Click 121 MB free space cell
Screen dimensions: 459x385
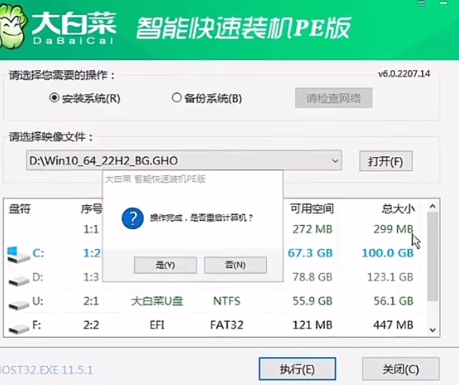coord(312,325)
